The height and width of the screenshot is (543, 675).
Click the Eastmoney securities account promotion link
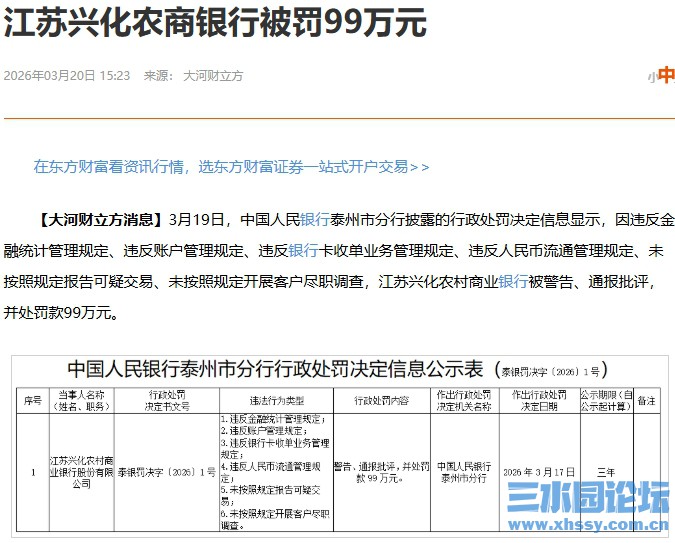click(232, 167)
